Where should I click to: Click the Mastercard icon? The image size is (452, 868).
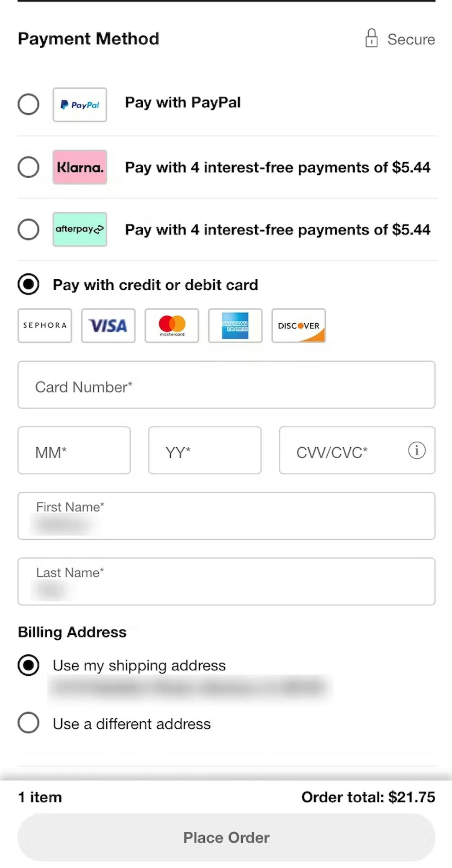click(x=172, y=326)
